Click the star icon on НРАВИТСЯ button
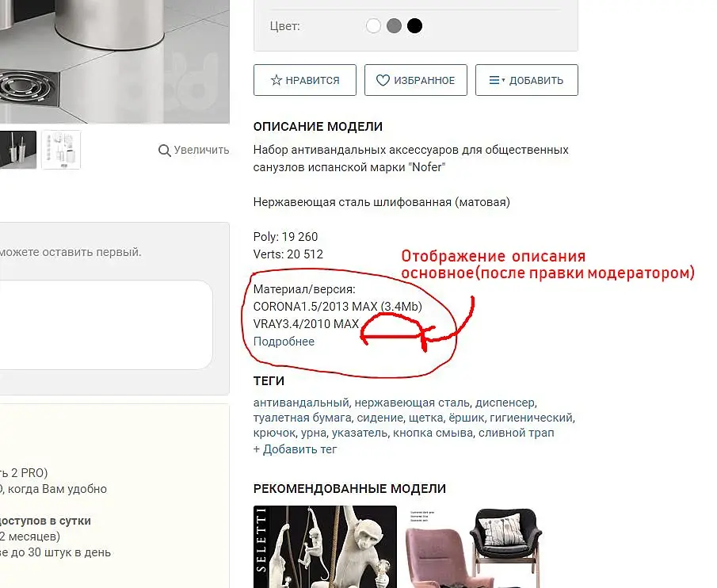This screenshot has width=717, height=588. coord(277,81)
